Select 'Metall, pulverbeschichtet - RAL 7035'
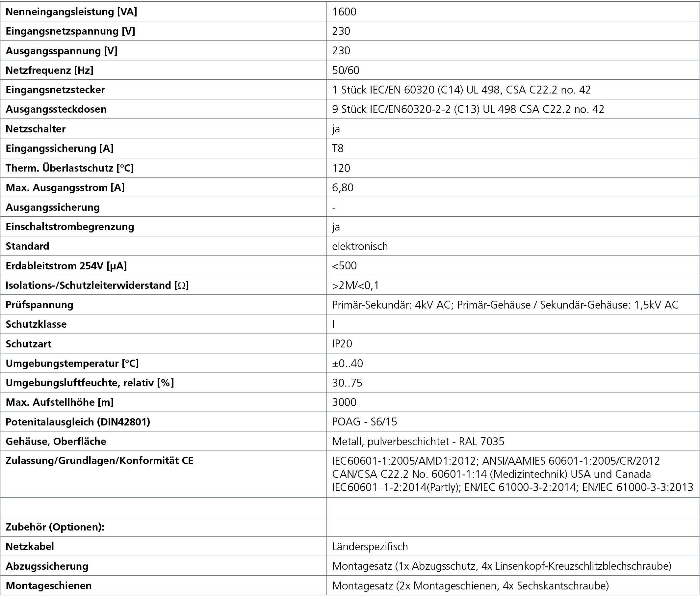The image size is (700, 599). click(x=418, y=442)
